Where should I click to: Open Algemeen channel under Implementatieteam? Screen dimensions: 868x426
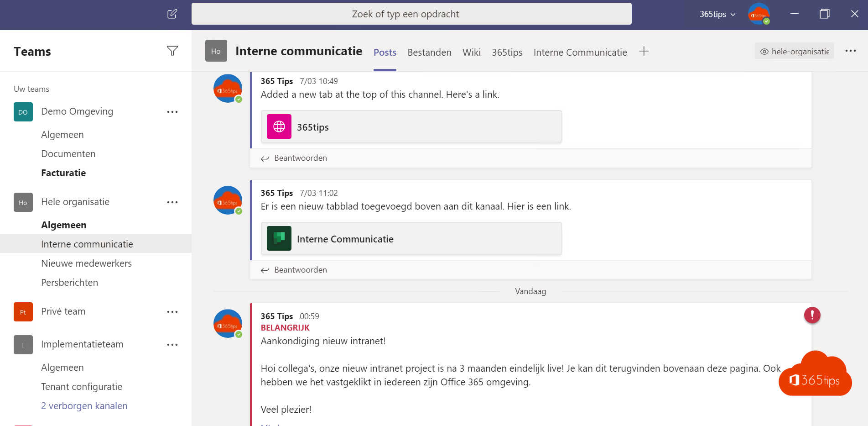[62, 368]
